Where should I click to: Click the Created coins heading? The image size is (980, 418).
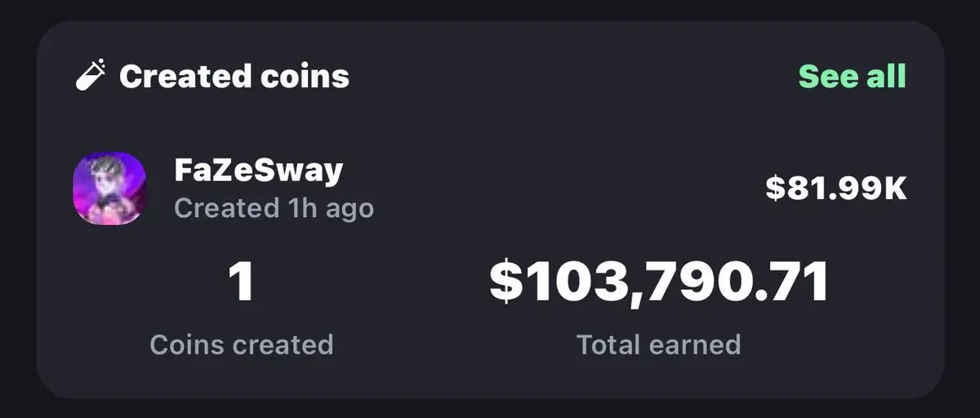[234, 77]
